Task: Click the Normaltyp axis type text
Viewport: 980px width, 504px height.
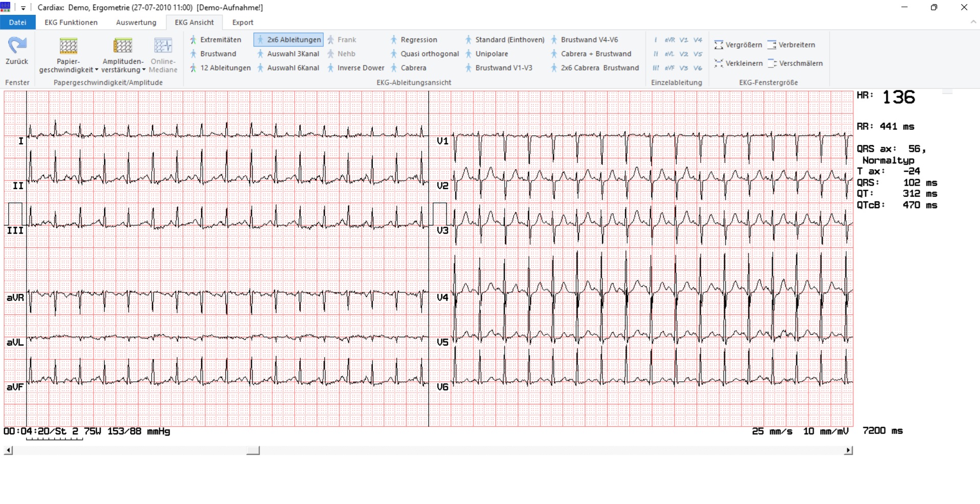Action: 888,160
